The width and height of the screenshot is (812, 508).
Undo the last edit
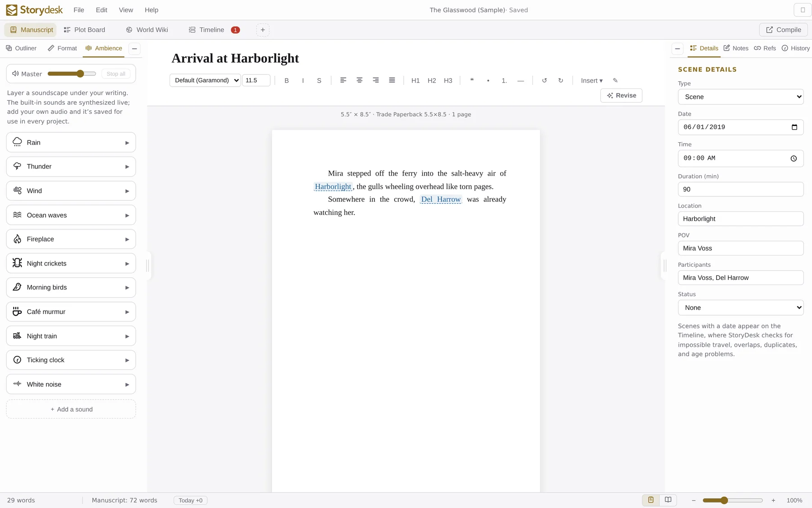point(544,80)
